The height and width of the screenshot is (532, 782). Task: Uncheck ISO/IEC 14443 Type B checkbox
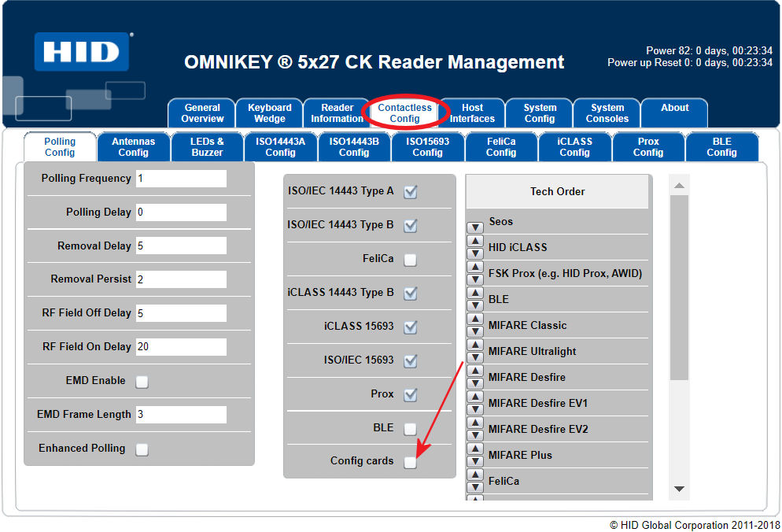(411, 226)
